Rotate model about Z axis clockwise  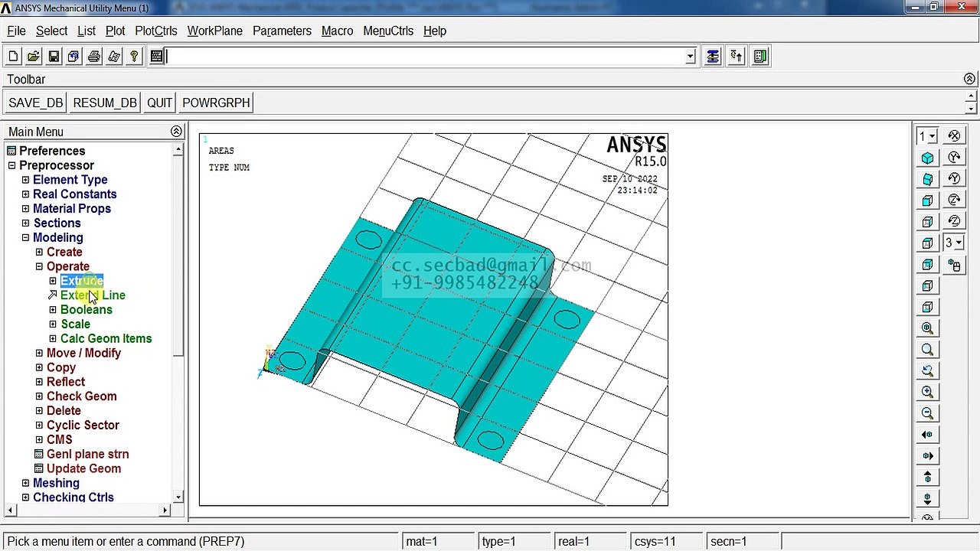(954, 201)
